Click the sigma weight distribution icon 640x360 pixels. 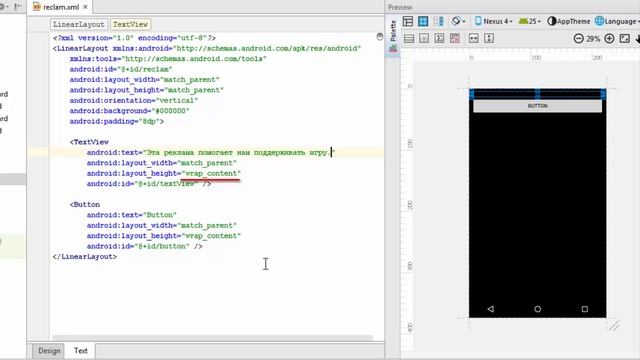(439, 38)
